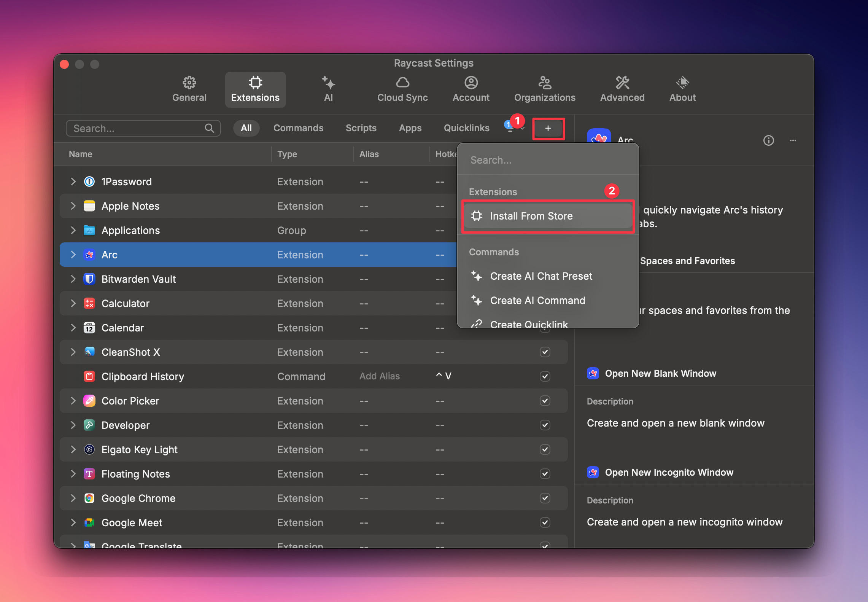
Task: Expand the CleanShot X row
Action: click(x=73, y=352)
